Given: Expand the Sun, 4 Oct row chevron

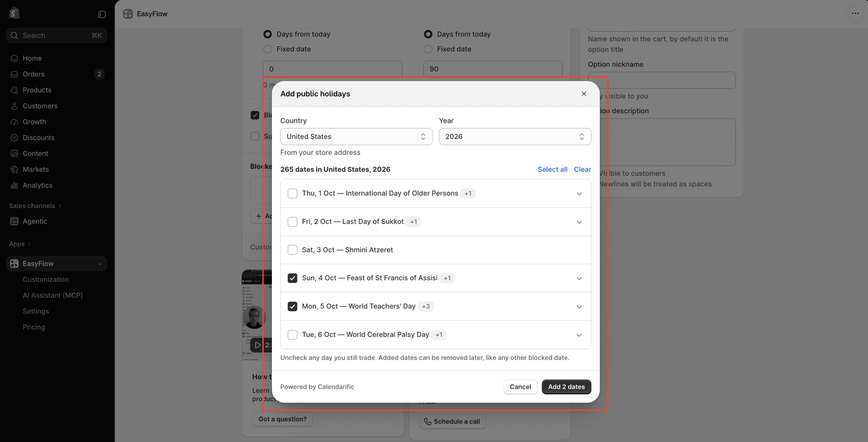Looking at the screenshot, I should pos(579,278).
